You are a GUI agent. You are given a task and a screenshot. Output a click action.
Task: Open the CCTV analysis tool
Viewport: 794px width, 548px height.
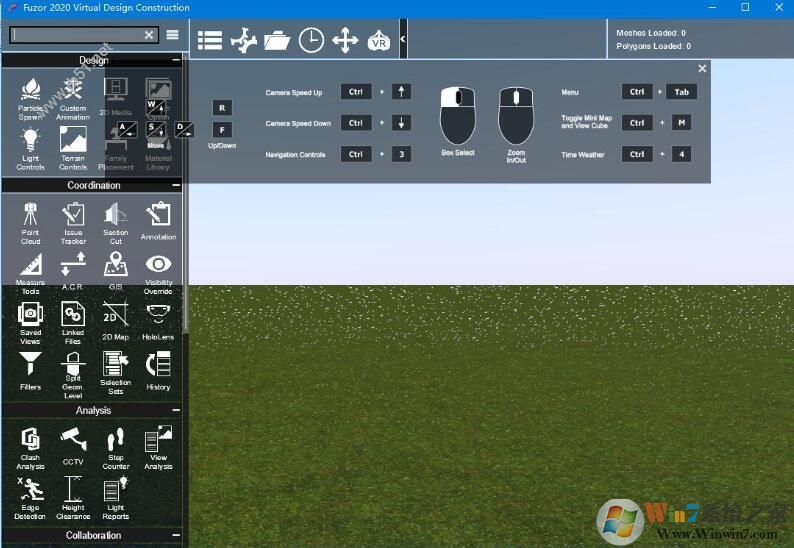click(x=73, y=446)
